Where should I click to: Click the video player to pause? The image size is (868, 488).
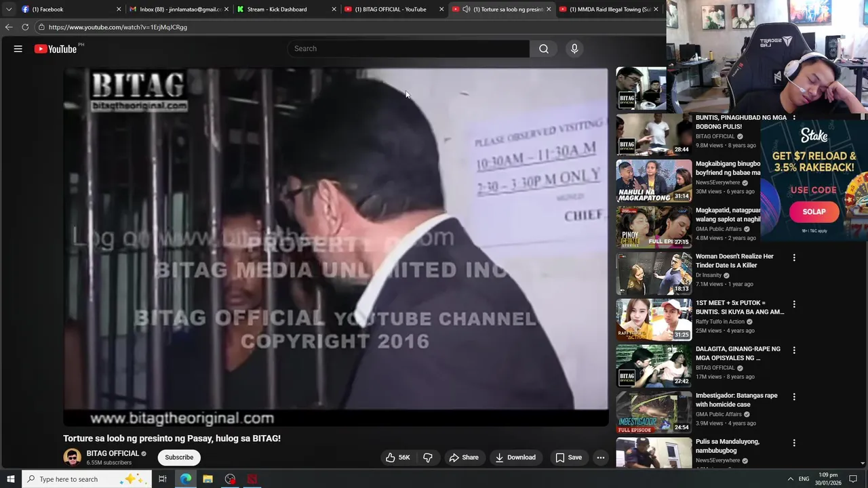point(336,247)
